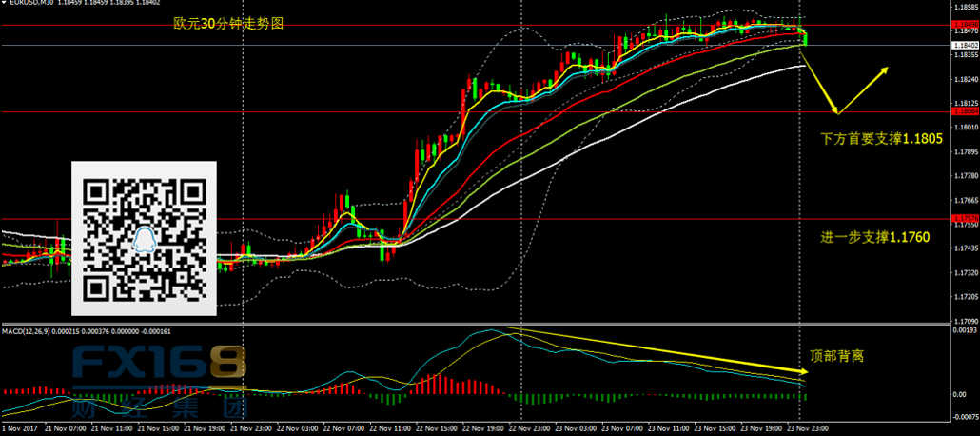Screen dimensions: 980x436
Task: Click the QR code image
Action: coord(145,238)
